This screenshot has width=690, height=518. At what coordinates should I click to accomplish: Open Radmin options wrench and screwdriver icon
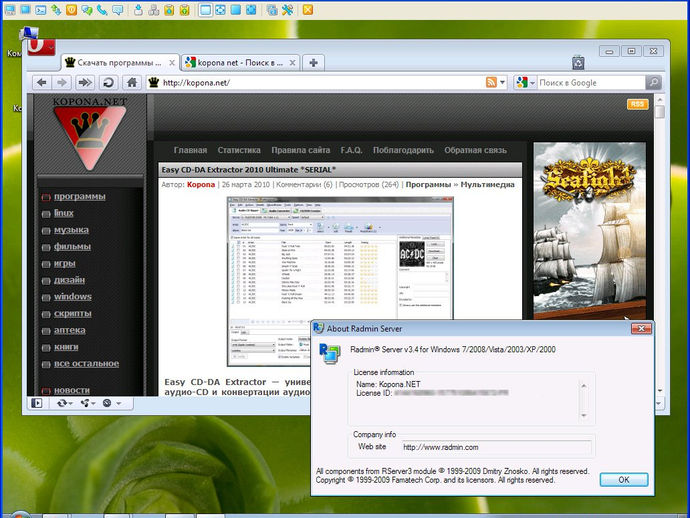tap(287, 10)
